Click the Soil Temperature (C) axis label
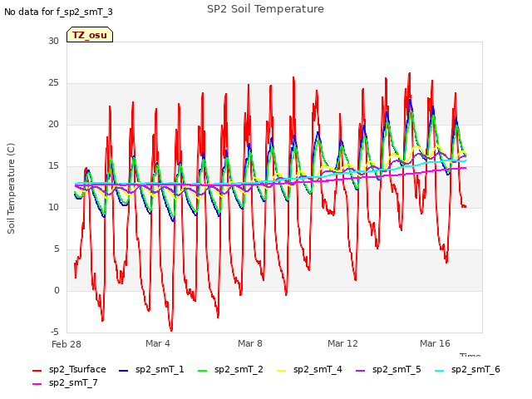Viewport: 532px width, 399px height. click(x=11, y=189)
